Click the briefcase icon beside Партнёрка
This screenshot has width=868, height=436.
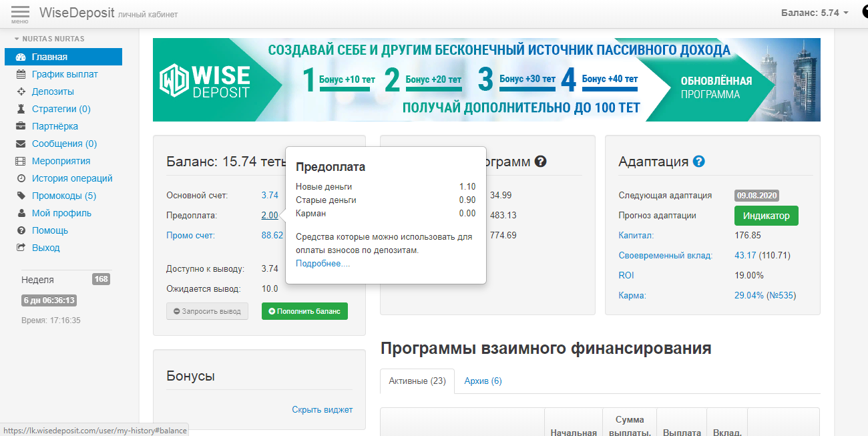tap(21, 126)
